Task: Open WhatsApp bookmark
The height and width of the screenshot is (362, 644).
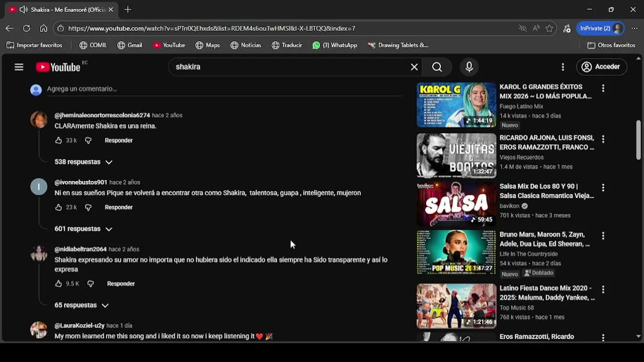Action: 335,45
